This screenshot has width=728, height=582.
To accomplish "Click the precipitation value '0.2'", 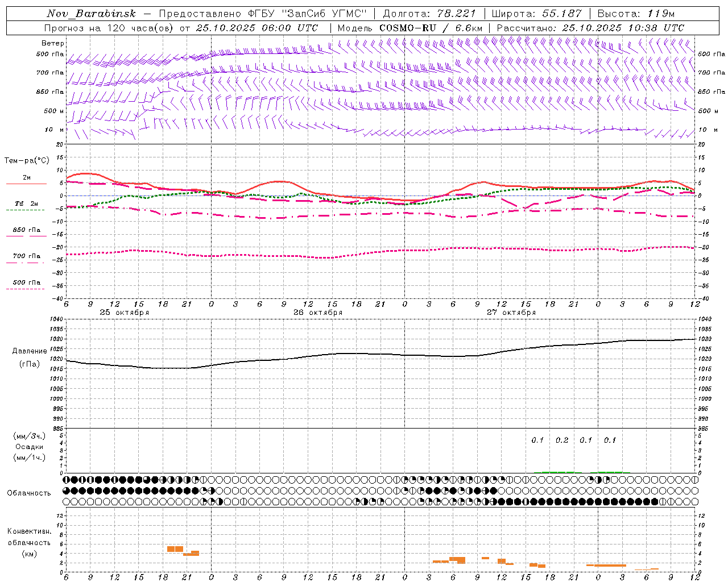I will pos(562,440).
